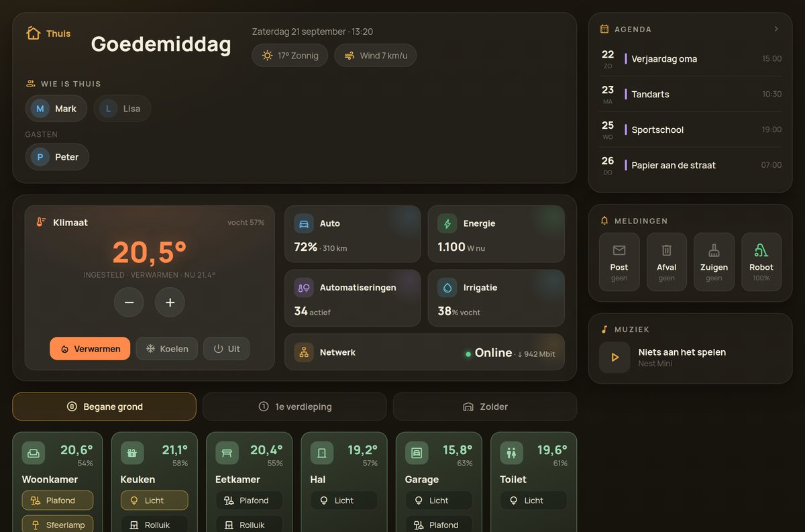Click the Auto car icon
This screenshot has height=532, width=805.
304,223
